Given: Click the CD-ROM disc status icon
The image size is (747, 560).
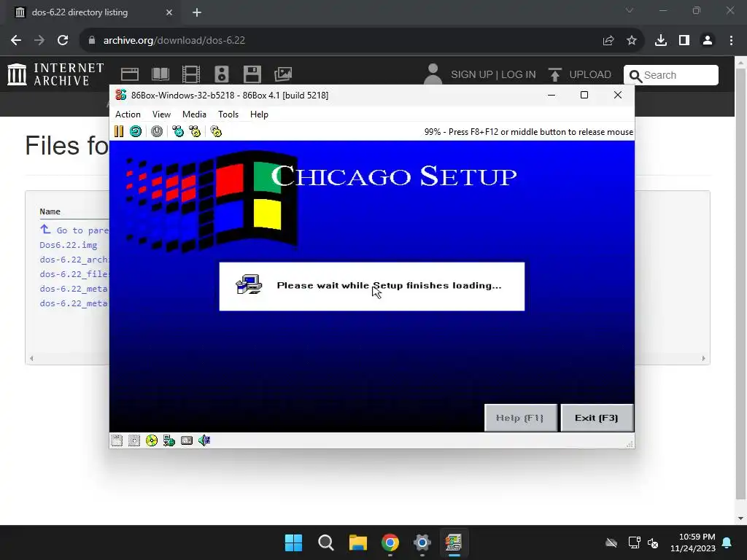Looking at the screenshot, I should coord(152,440).
